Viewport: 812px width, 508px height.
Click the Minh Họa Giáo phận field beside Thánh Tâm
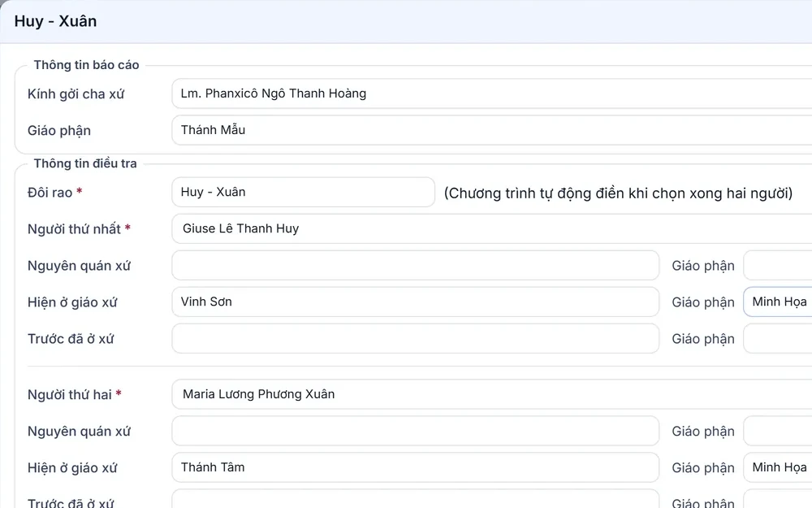tap(778, 467)
